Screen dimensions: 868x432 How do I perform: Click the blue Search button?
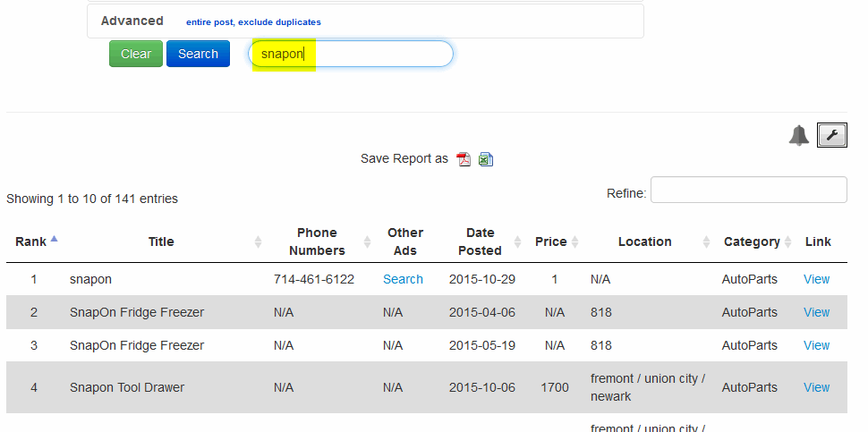[198, 54]
